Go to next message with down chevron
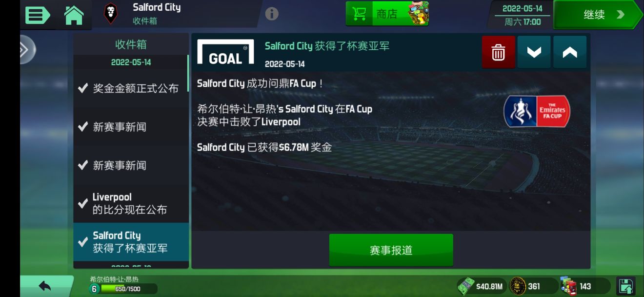 tap(534, 52)
